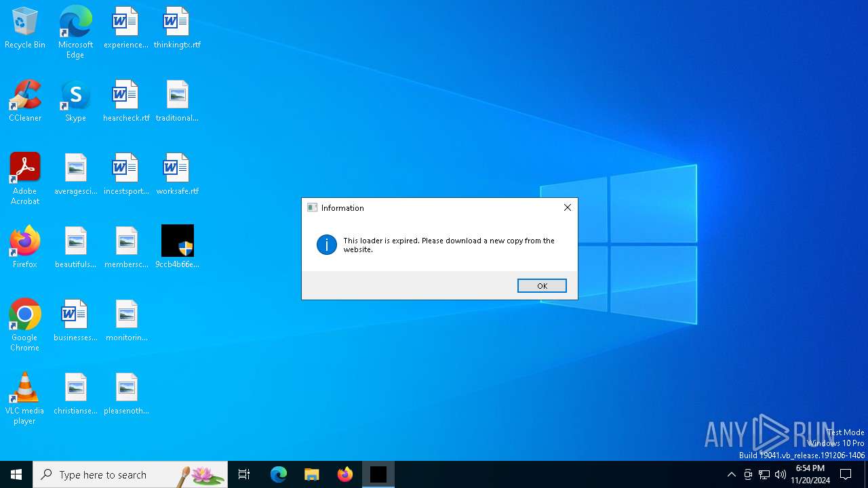Image resolution: width=868 pixels, height=488 pixels.
Task: Click OK in the Information dialog
Action: click(542, 286)
